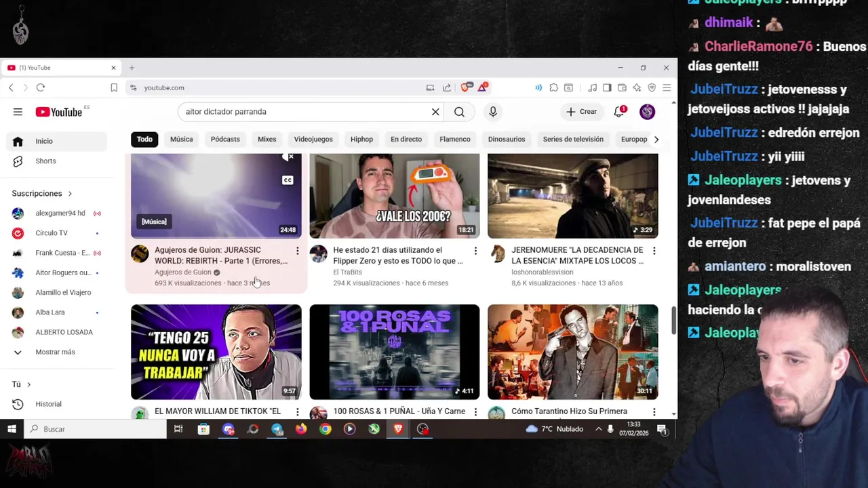Select the Flamenco filter chip
868x488 pixels.
coord(454,140)
